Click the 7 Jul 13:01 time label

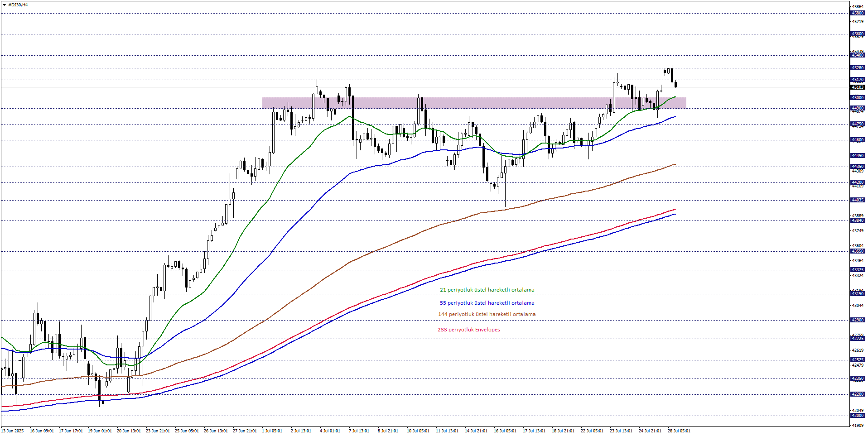pyautogui.click(x=359, y=431)
